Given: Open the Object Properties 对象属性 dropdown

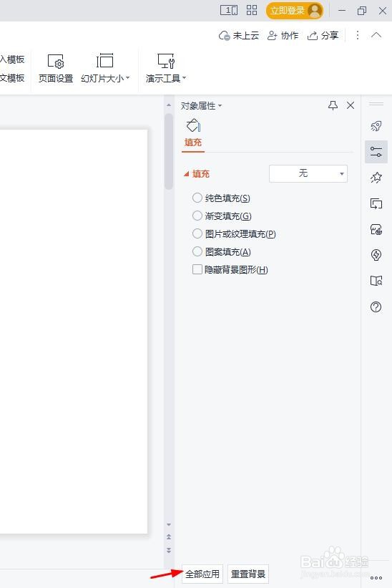Looking at the screenshot, I should [x=202, y=106].
